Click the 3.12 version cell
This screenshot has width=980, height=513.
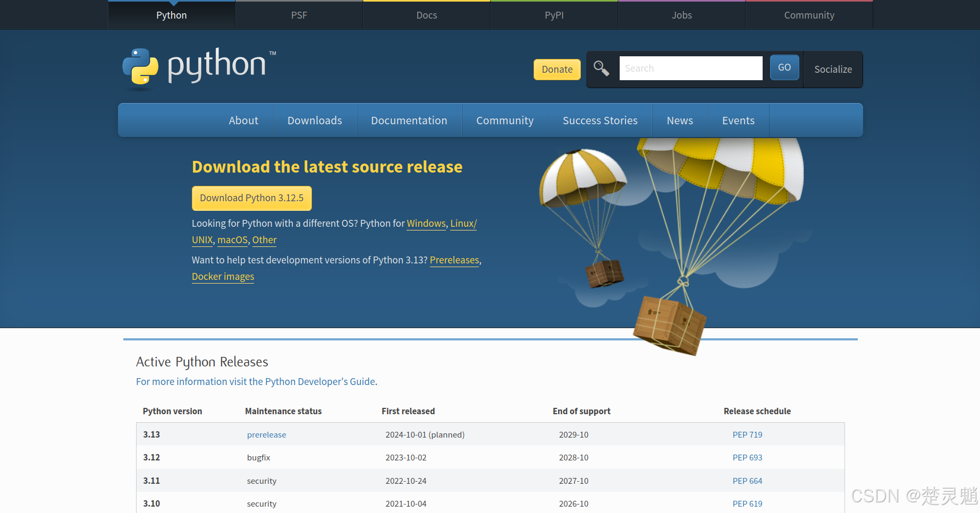click(151, 458)
